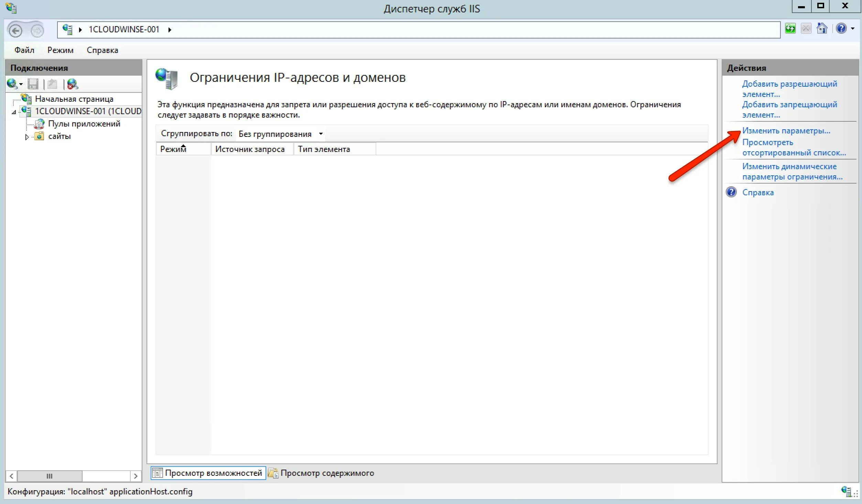Select 'Пулы приложений' in tree
Image resolution: width=862 pixels, height=504 pixels.
[84, 124]
